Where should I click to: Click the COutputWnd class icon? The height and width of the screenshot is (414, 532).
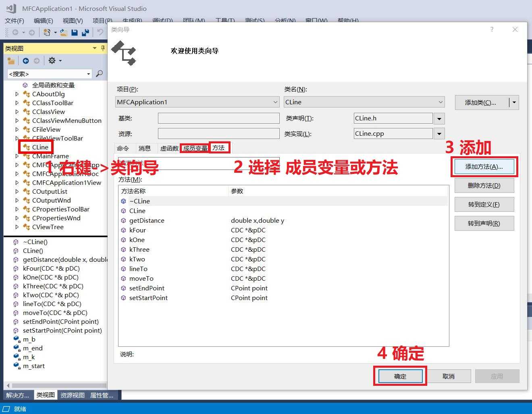[26, 200]
